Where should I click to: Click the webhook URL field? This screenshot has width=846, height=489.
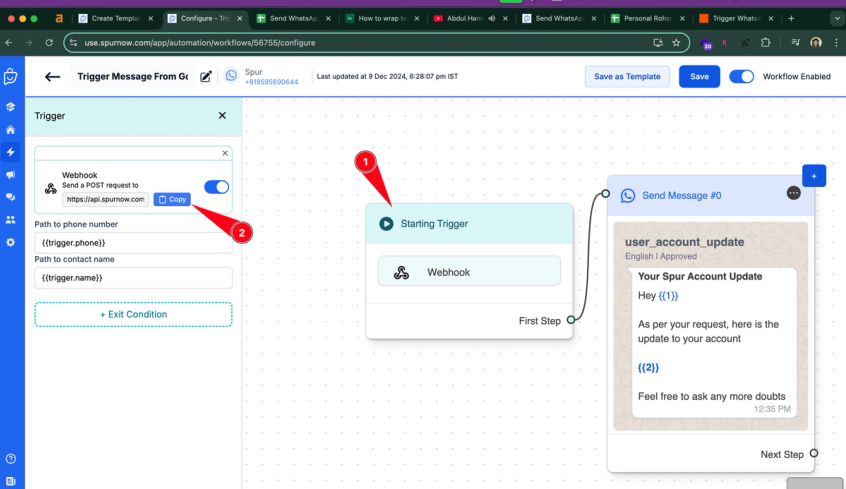click(105, 199)
